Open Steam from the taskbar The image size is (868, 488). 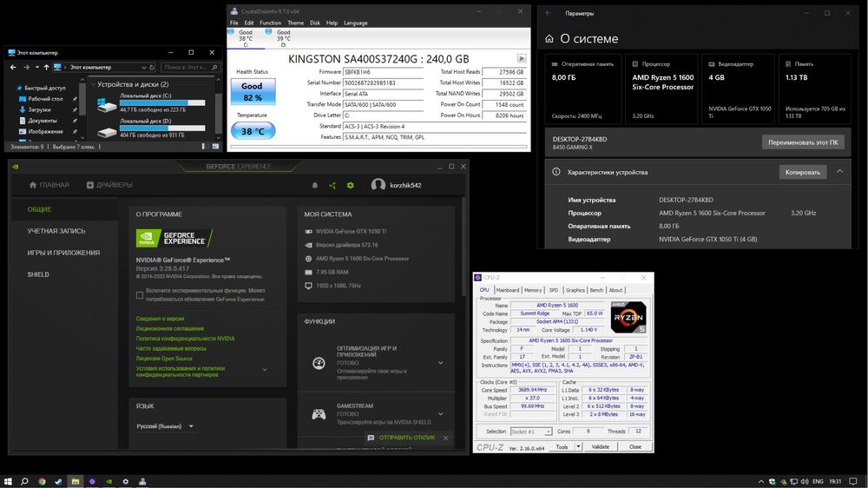[x=58, y=481]
